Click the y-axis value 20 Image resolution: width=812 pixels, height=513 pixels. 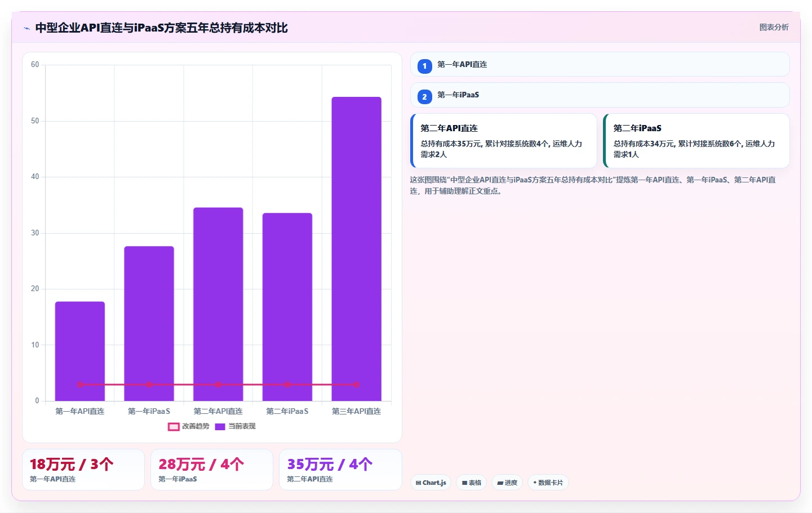click(x=35, y=289)
